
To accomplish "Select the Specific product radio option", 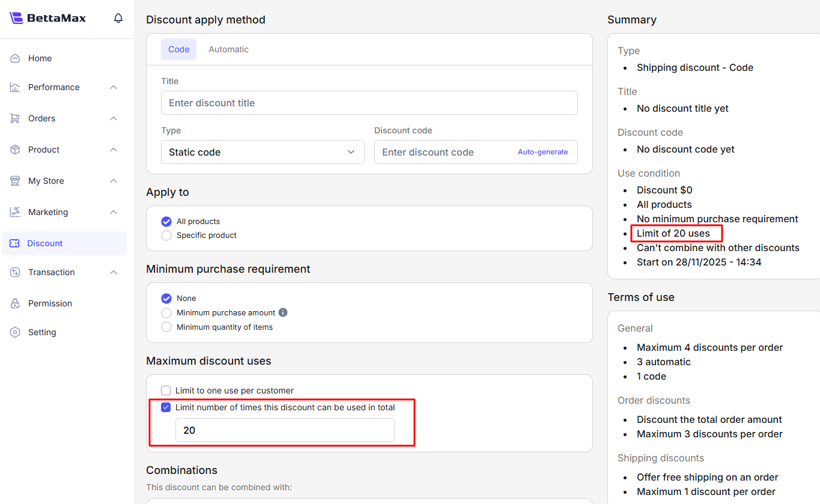I will tap(166, 235).
